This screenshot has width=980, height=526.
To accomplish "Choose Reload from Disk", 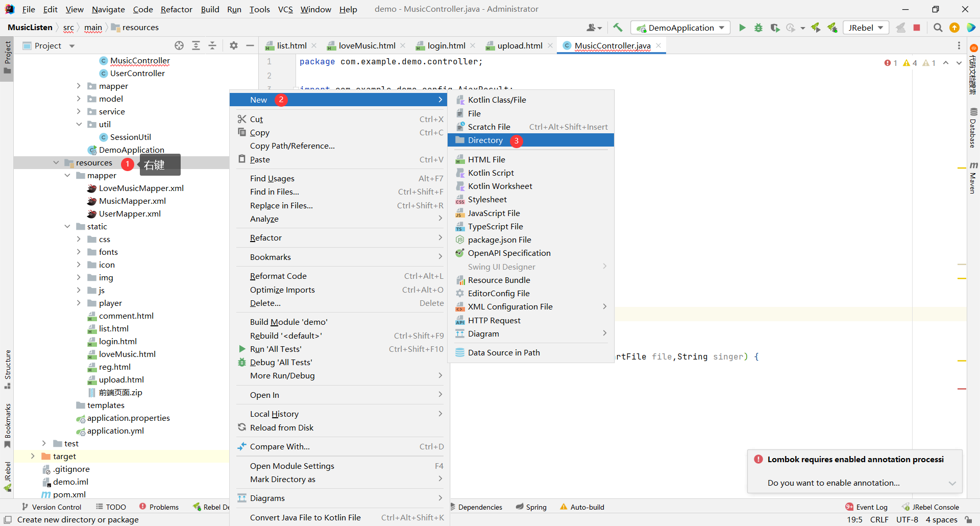I will pos(340,427).
